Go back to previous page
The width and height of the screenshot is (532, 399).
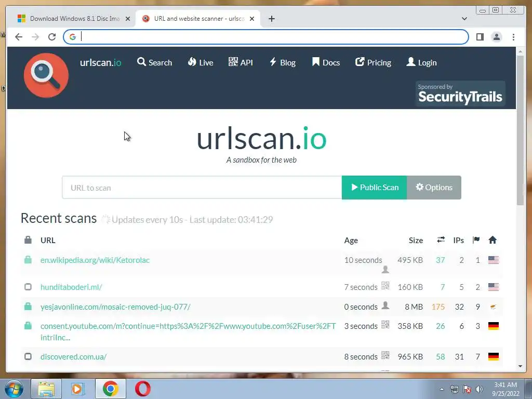[x=19, y=37]
